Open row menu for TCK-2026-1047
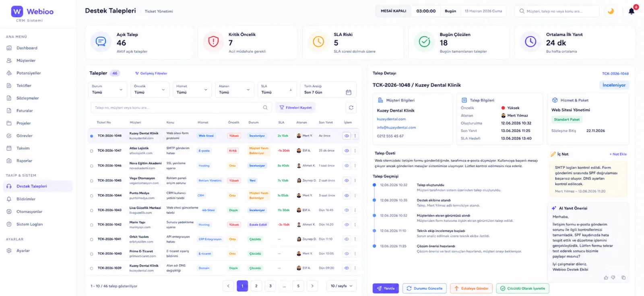Screen dimensions: 644x296 (x=355, y=151)
